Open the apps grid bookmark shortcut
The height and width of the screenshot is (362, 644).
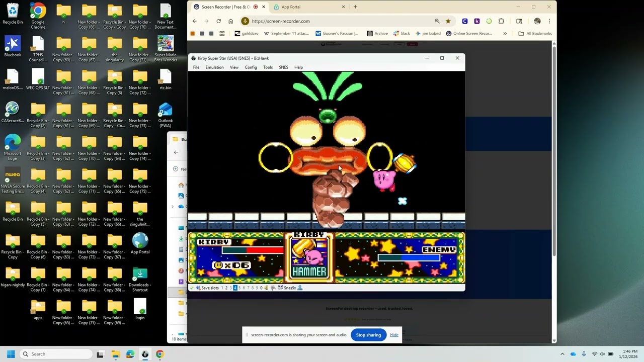click(222, 34)
